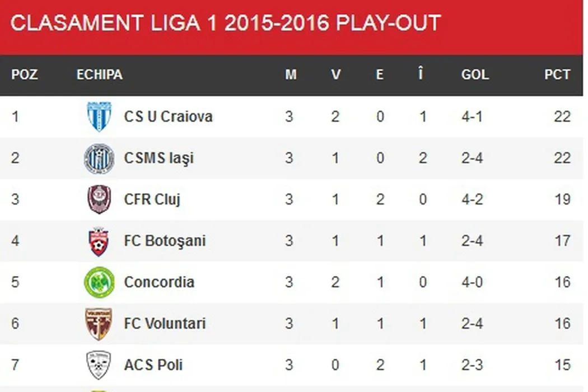Click the Concordia team crest
The height and width of the screenshot is (392, 588).
pyautogui.click(x=99, y=282)
